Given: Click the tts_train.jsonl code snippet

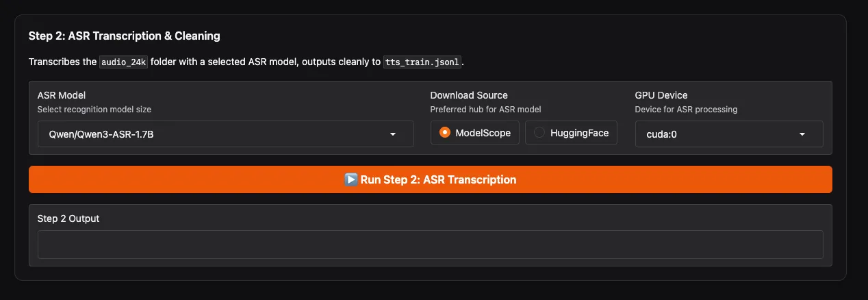Looking at the screenshot, I should 424,62.
